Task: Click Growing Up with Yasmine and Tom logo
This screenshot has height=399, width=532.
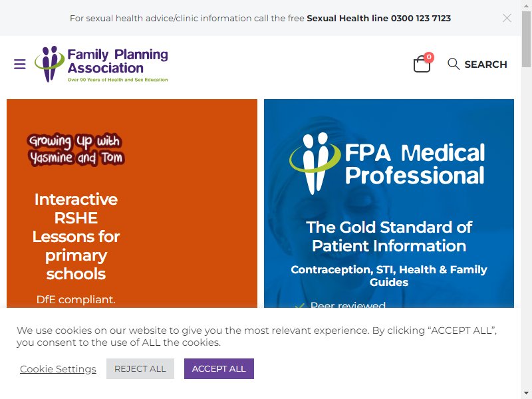Action: click(x=76, y=150)
